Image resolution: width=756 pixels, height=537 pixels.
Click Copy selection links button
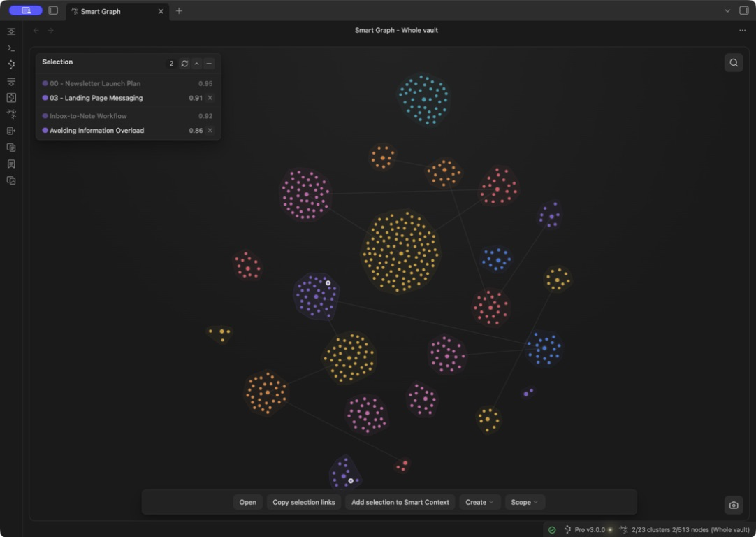pyautogui.click(x=304, y=502)
